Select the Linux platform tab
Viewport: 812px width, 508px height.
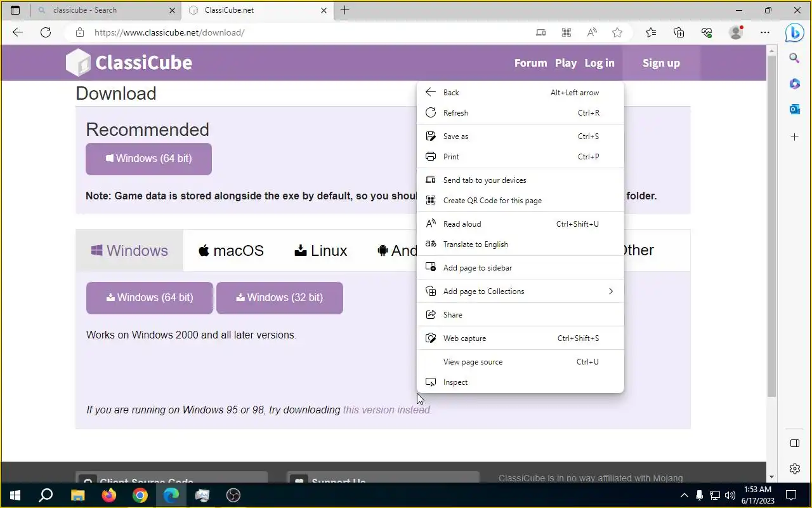pyautogui.click(x=321, y=250)
